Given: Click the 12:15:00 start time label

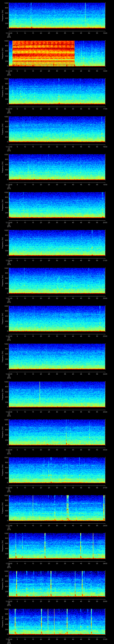Looking at the screenshot, I should click(9, 71).
